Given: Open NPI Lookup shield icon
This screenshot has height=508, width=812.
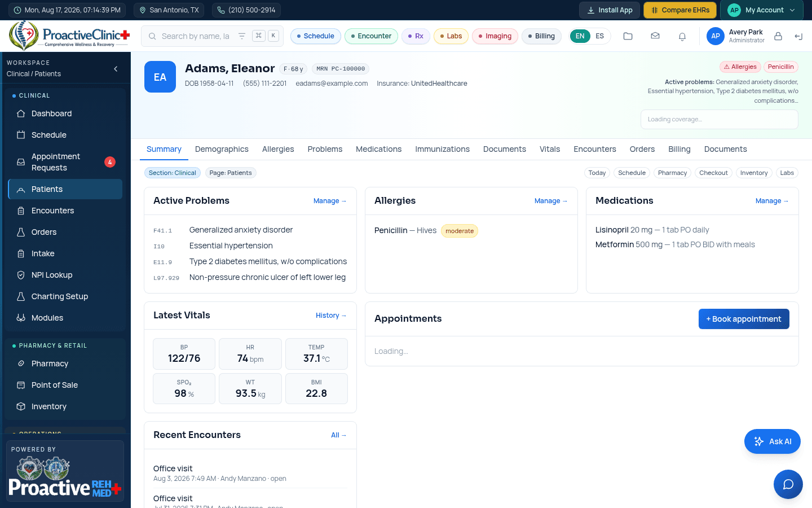Looking at the screenshot, I should pyautogui.click(x=21, y=275).
